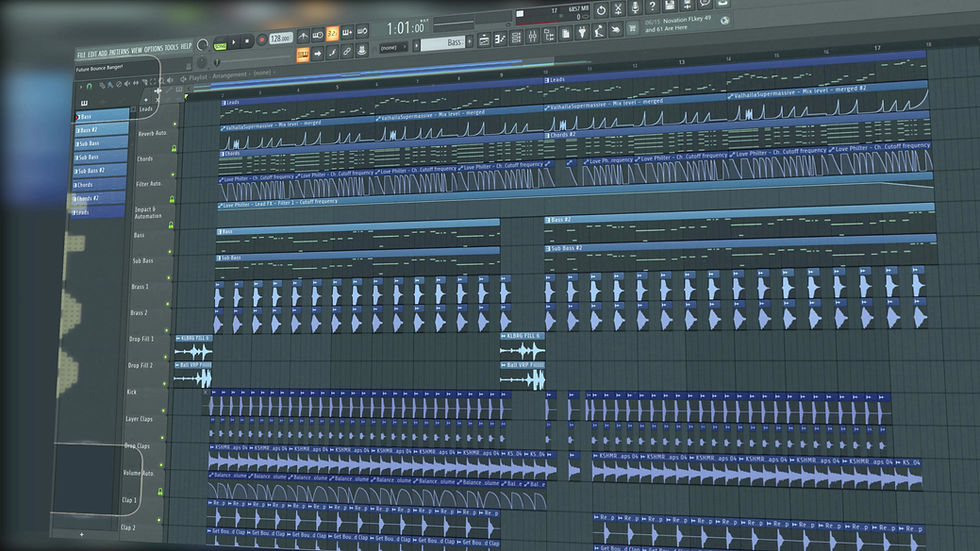Open the undo history icon
The height and width of the screenshot is (551, 980).
click(601, 11)
